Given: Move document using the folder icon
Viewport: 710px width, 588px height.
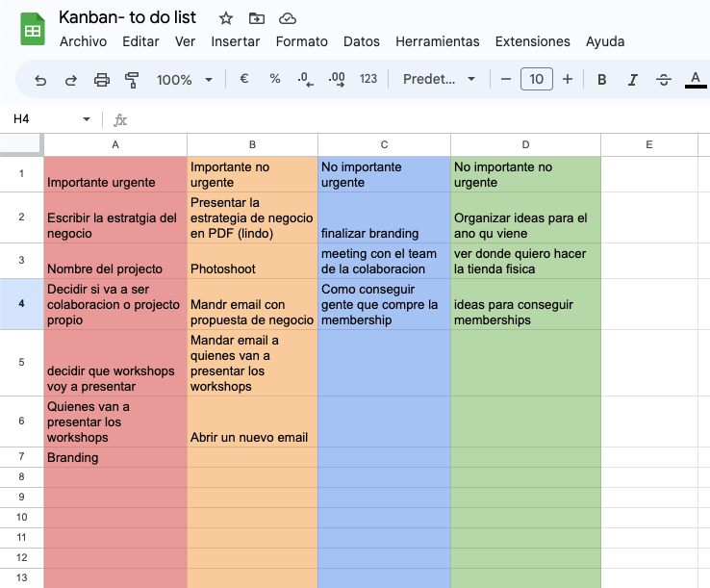Looking at the screenshot, I should click(257, 18).
